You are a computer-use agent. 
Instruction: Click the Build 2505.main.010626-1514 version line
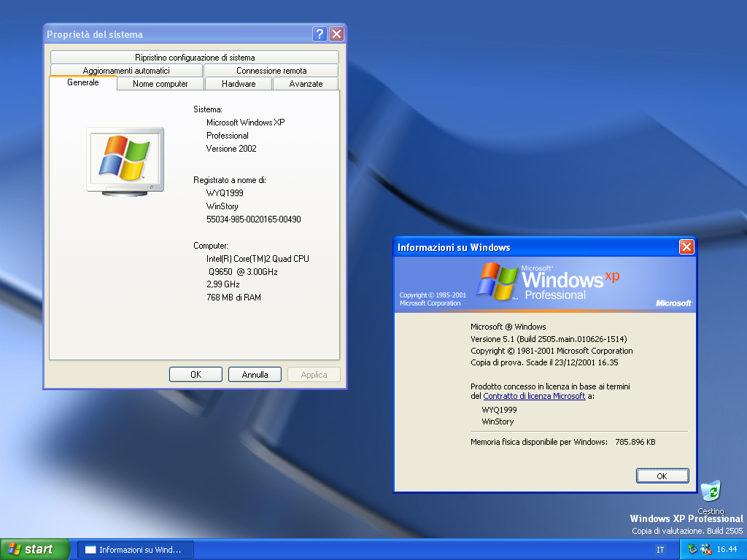pos(549,339)
